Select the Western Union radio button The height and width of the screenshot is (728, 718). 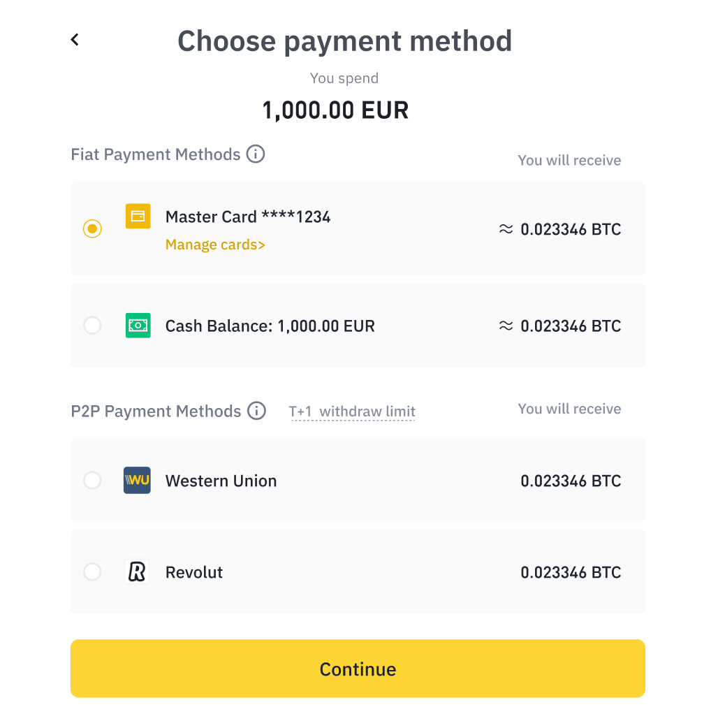tap(92, 481)
